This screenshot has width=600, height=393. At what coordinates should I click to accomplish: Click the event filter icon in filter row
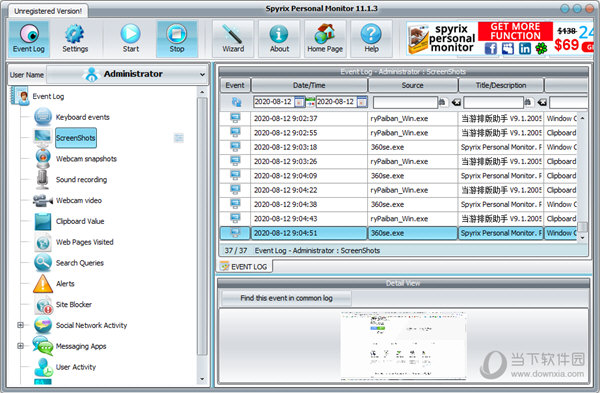pos(236,102)
